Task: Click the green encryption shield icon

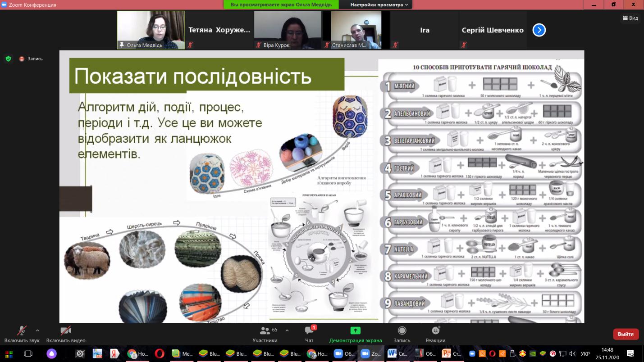Action: tap(8, 59)
